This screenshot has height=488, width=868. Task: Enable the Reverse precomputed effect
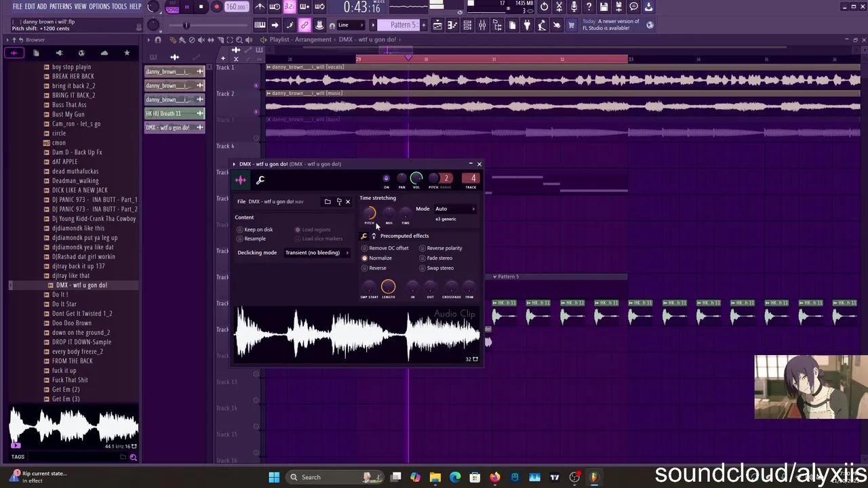tap(374, 268)
